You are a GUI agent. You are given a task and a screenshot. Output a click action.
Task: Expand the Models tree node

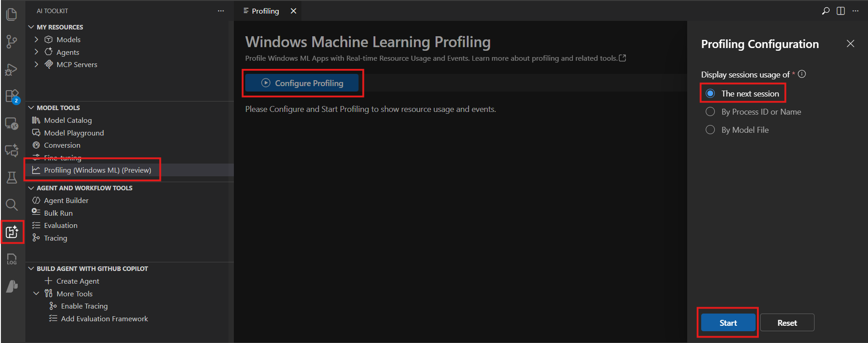37,39
